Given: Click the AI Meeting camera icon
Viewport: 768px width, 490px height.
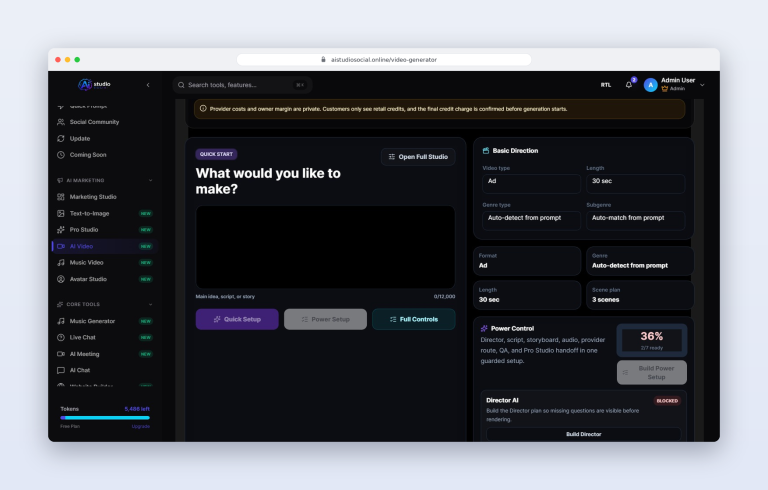Looking at the screenshot, I should pos(61,354).
